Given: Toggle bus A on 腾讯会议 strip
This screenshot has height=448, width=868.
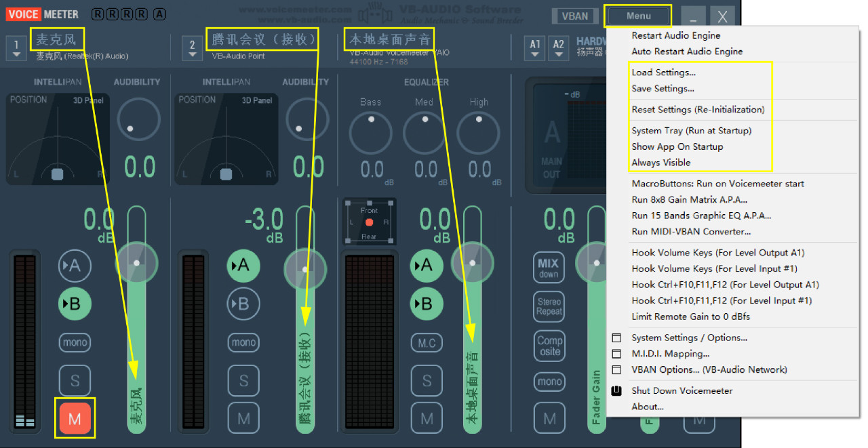Looking at the screenshot, I should [x=243, y=266].
